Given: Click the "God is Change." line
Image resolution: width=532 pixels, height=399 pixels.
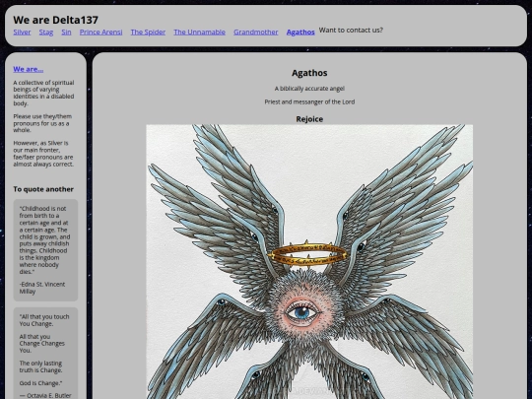Looking at the screenshot, I should click(40, 383).
